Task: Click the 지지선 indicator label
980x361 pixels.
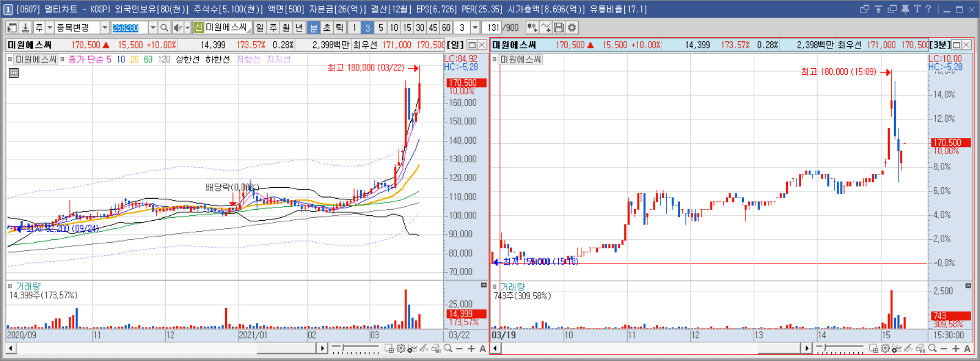Action: (x=278, y=59)
